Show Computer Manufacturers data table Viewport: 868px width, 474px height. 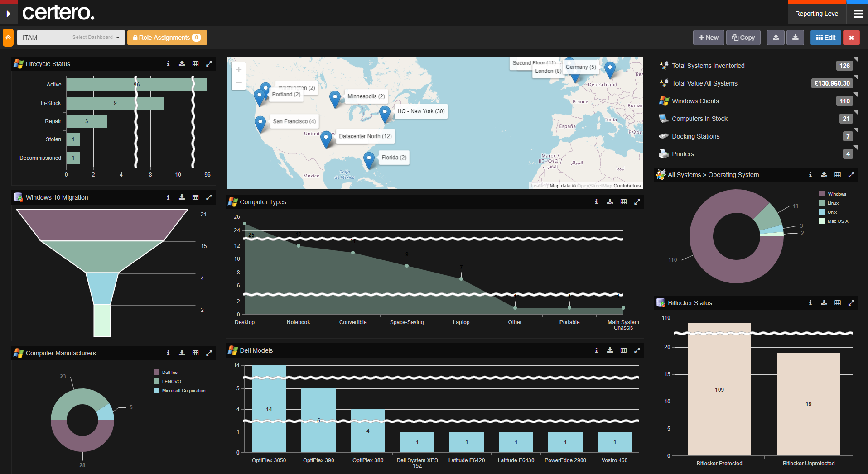pyautogui.click(x=195, y=353)
